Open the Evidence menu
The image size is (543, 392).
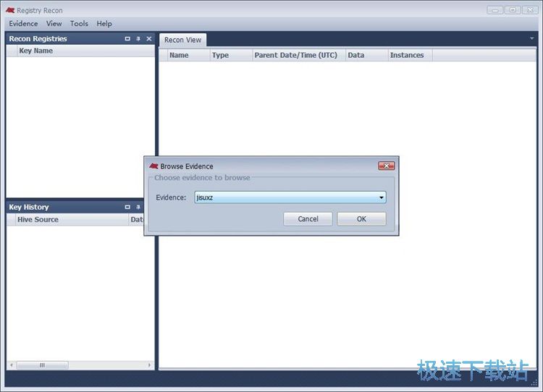(x=23, y=24)
